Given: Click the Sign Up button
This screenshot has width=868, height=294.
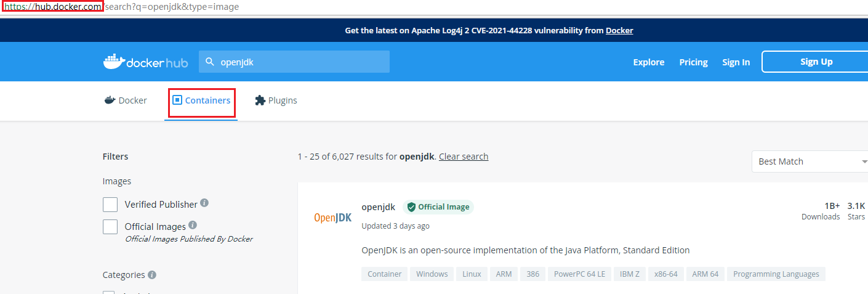Looking at the screenshot, I should 816,62.
